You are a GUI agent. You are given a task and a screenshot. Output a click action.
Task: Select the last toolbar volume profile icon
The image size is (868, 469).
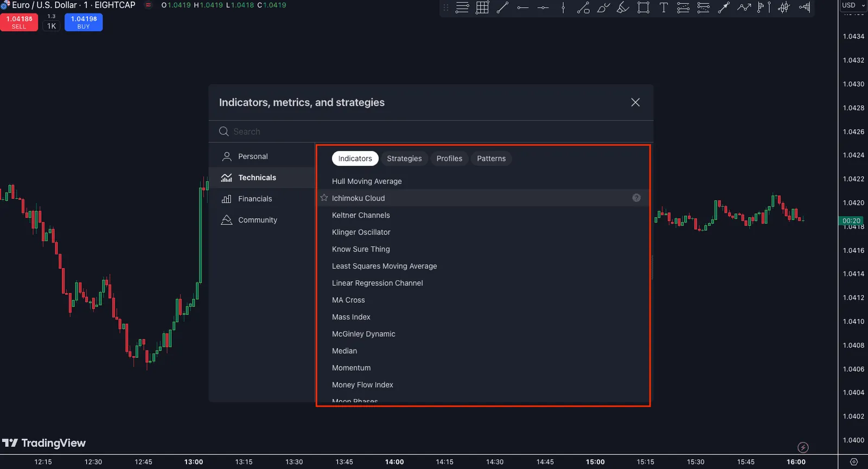805,8
